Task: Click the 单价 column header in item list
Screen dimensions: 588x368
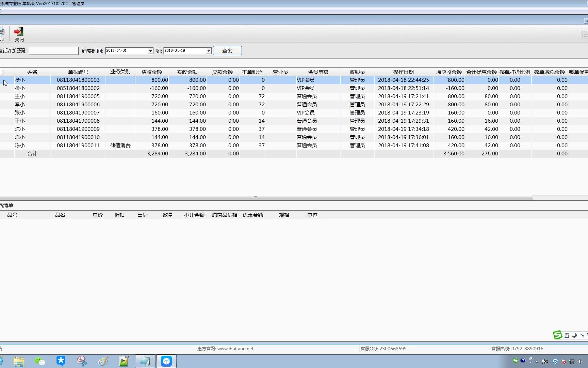Action: pyautogui.click(x=98, y=215)
